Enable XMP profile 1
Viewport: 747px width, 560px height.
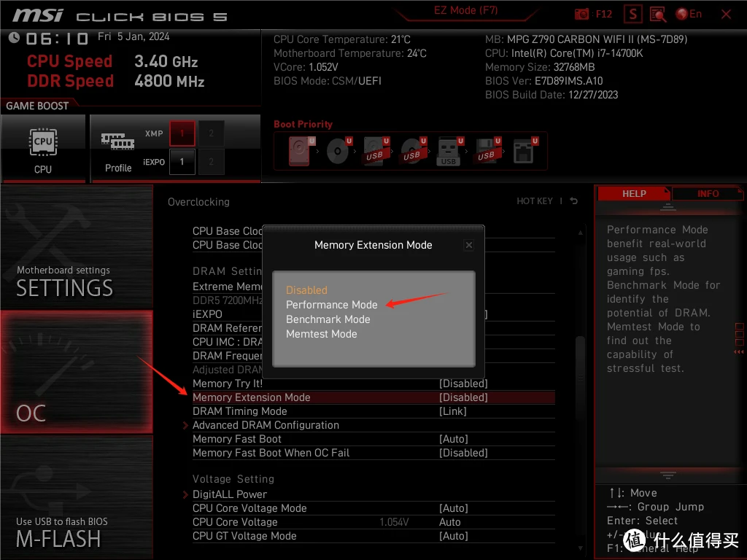(182, 133)
